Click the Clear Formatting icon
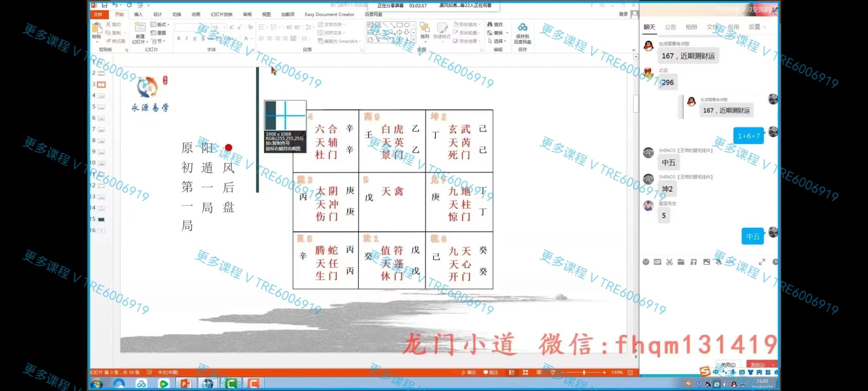 coord(250,27)
